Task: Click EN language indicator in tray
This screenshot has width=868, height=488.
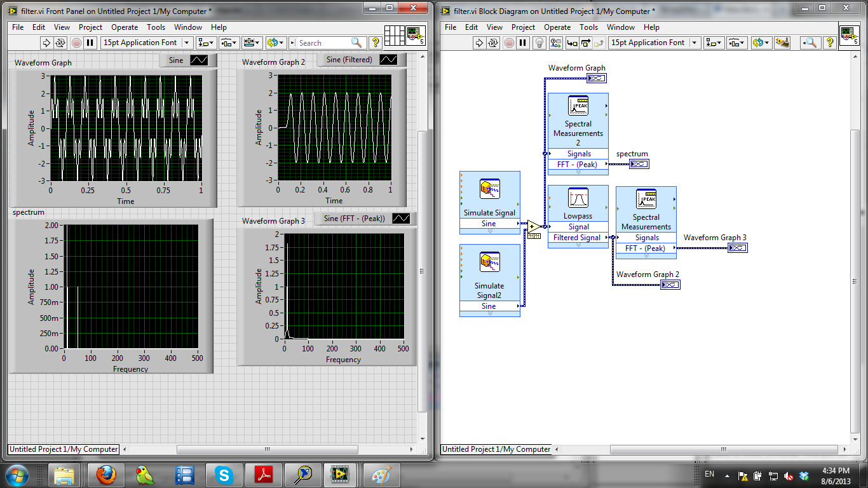Action: [x=710, y=474]
